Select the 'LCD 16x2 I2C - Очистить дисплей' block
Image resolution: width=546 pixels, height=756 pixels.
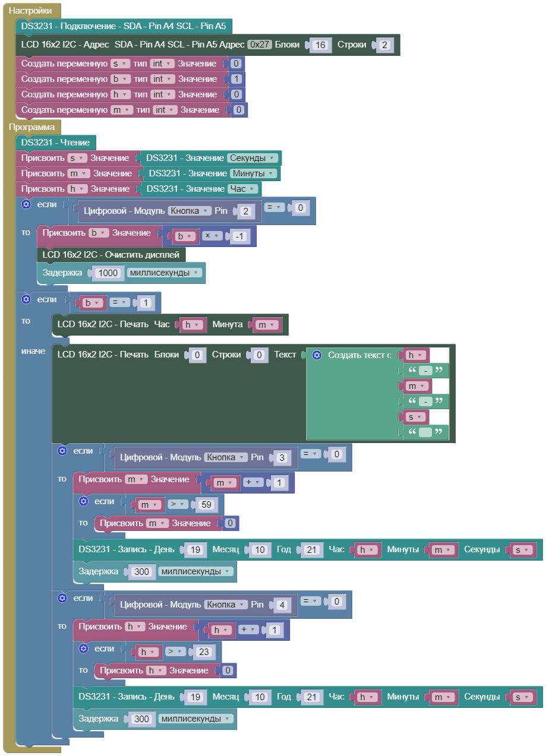click(x=111, y=254)
